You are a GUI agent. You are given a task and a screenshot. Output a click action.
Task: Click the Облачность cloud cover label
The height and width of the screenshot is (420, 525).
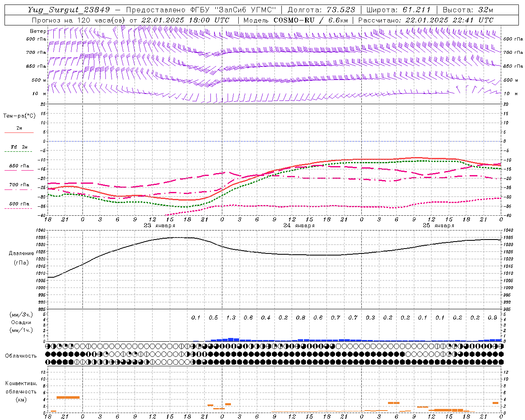click(21, 356)
